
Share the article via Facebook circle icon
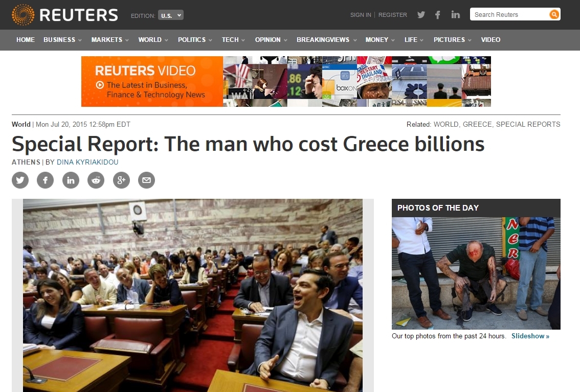click(46, 180)
